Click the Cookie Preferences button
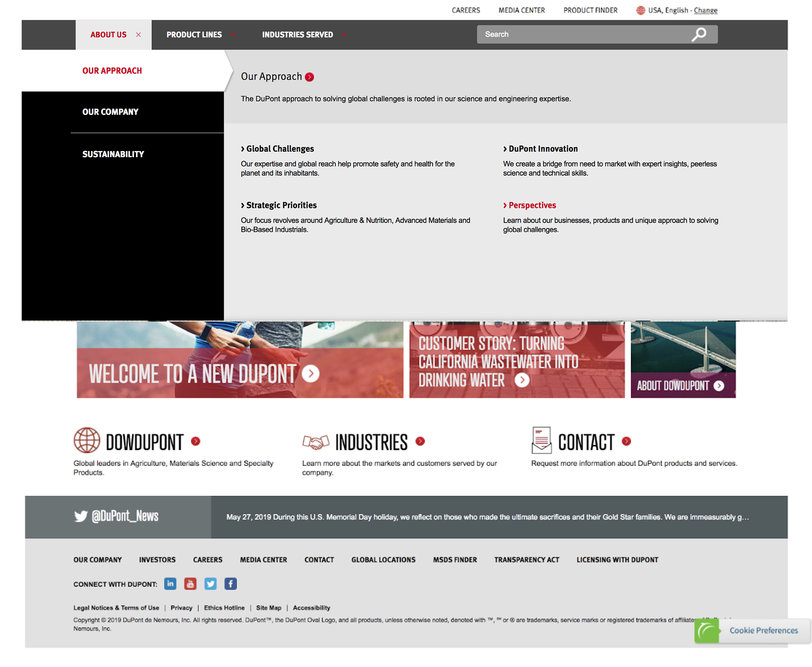Image resolution: width=812 pixels, height=667 pixels. coord(753,630)
